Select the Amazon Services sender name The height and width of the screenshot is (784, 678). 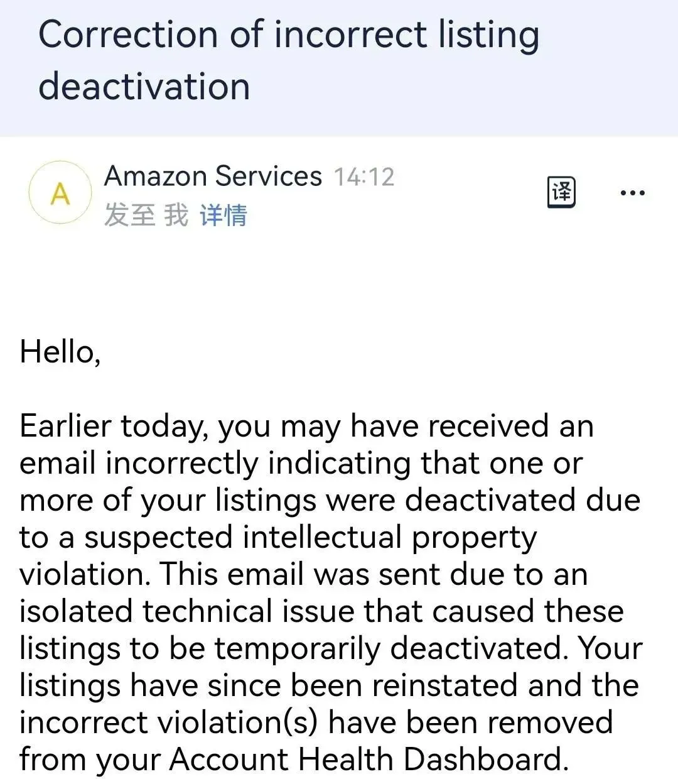point(213,176)
